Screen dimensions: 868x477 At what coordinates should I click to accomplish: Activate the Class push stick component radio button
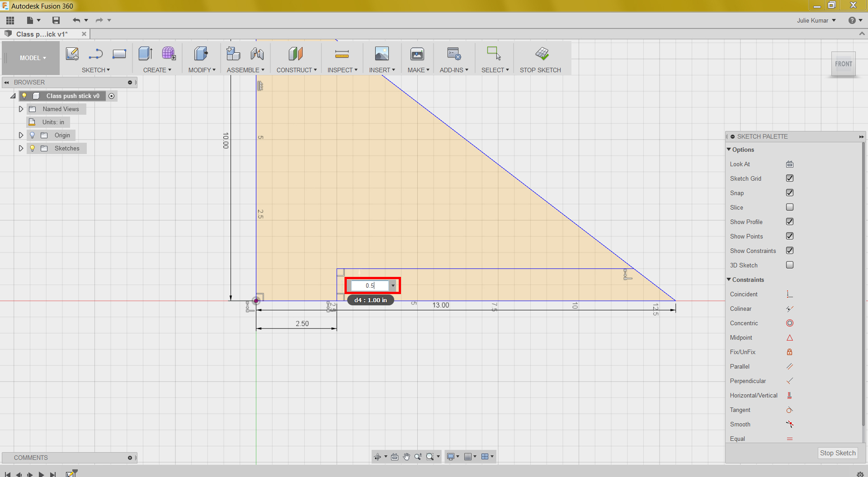(x=112, y=96)
